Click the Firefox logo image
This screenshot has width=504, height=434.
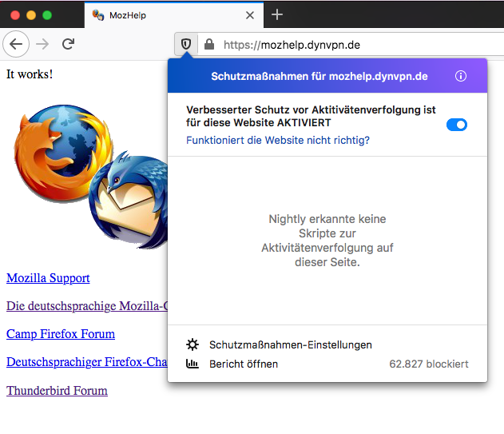click(63, 153)
